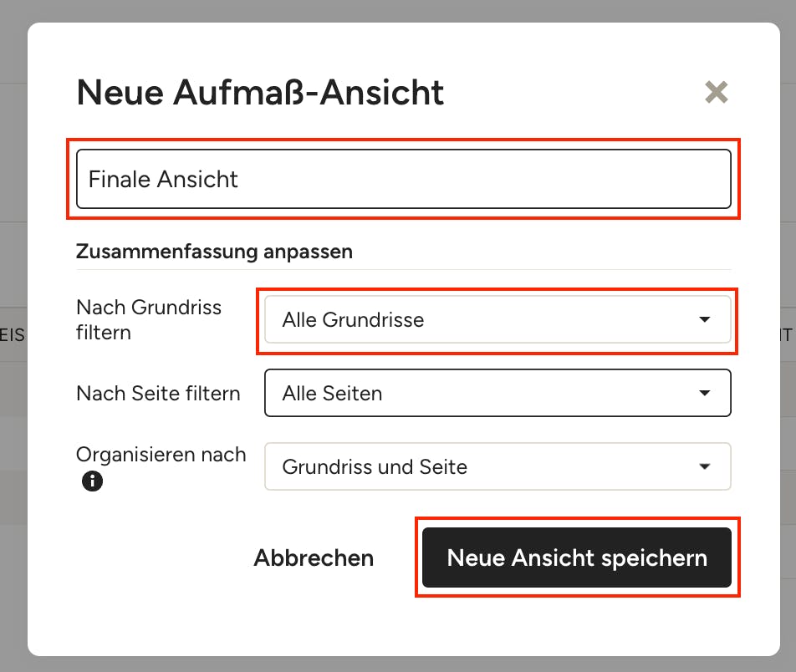Open the Alle Seiten filter dropdown
This screenshot has width=796, height=672.
(x=497, y=393)
